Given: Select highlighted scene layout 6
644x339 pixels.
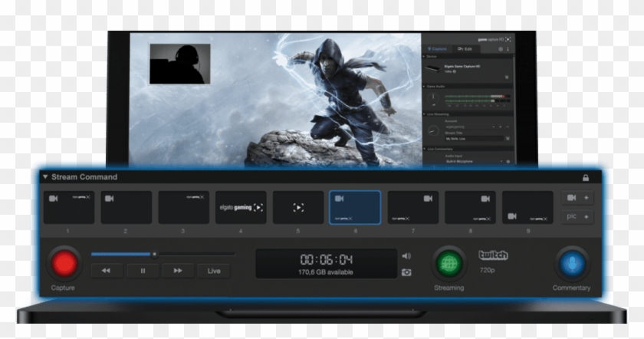Looking at the screenshot, I should [x=355, y=208].
